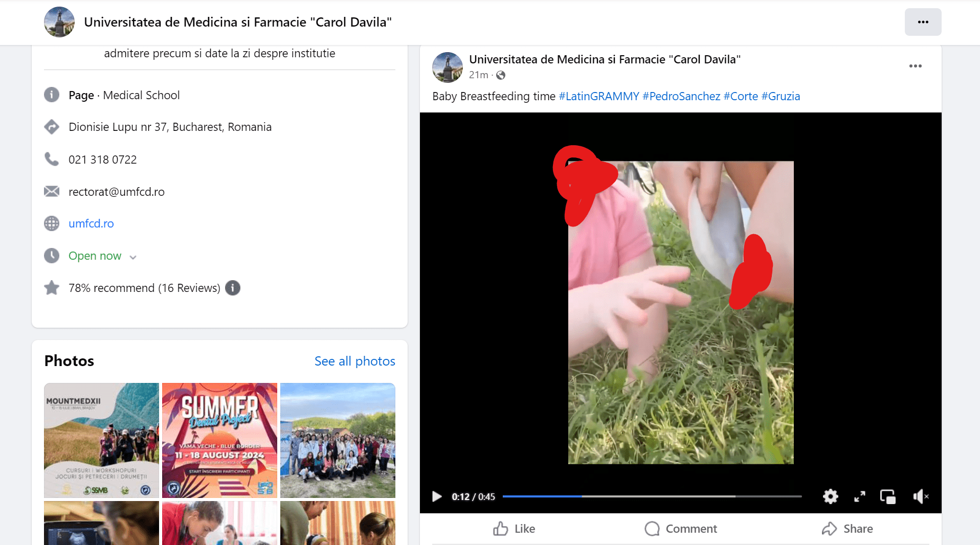
Task: Click See all photos link
Action: [354, 361]
